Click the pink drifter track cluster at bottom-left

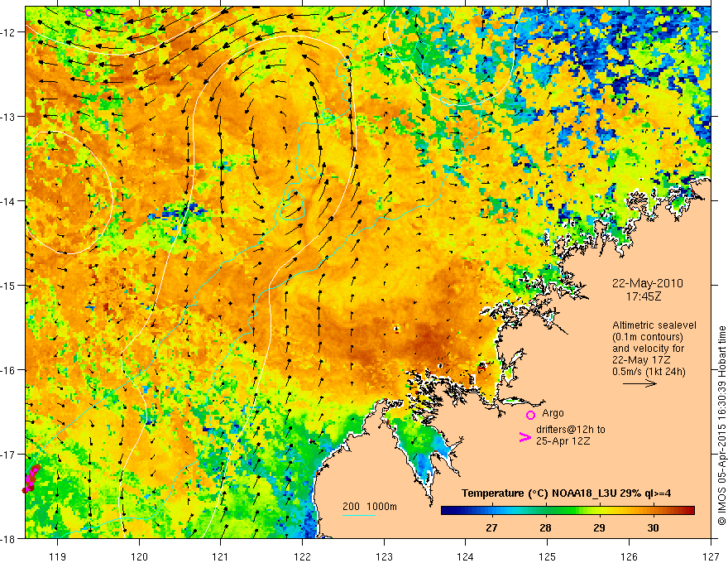pyautogui.click(x=31, y=478)
